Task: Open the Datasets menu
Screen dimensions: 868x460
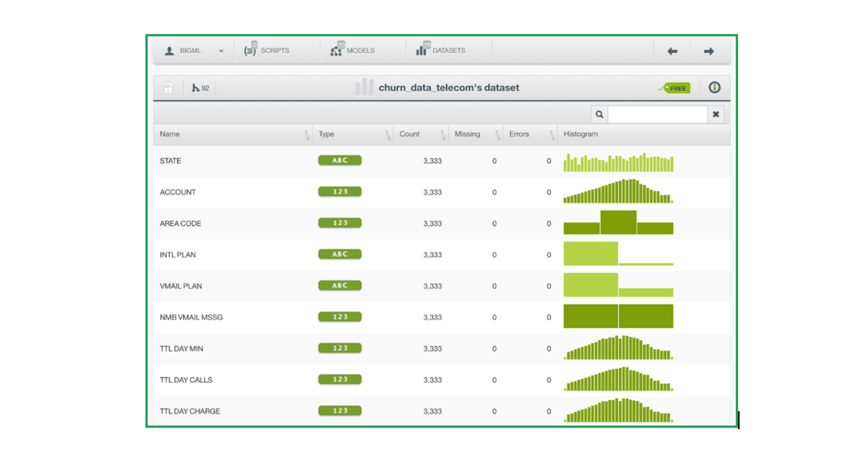Action: tap(441, 51)
